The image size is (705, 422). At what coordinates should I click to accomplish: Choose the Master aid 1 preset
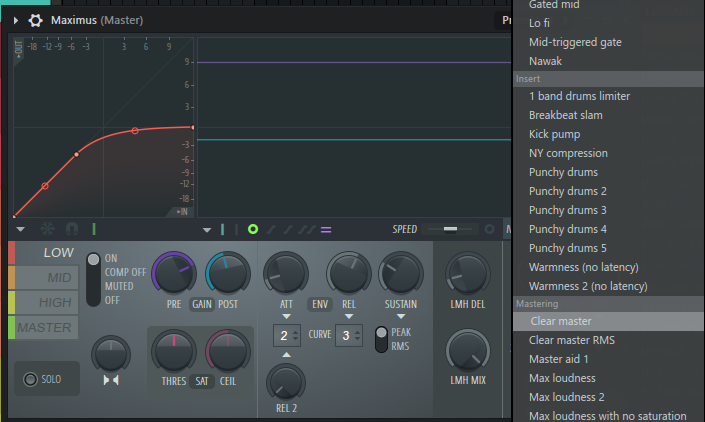click(608, 359)
